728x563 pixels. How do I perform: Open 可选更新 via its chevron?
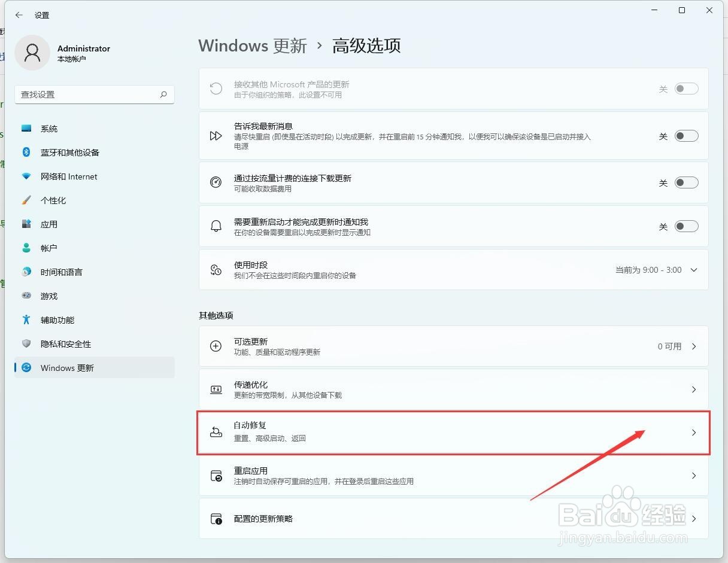(694, 346)
